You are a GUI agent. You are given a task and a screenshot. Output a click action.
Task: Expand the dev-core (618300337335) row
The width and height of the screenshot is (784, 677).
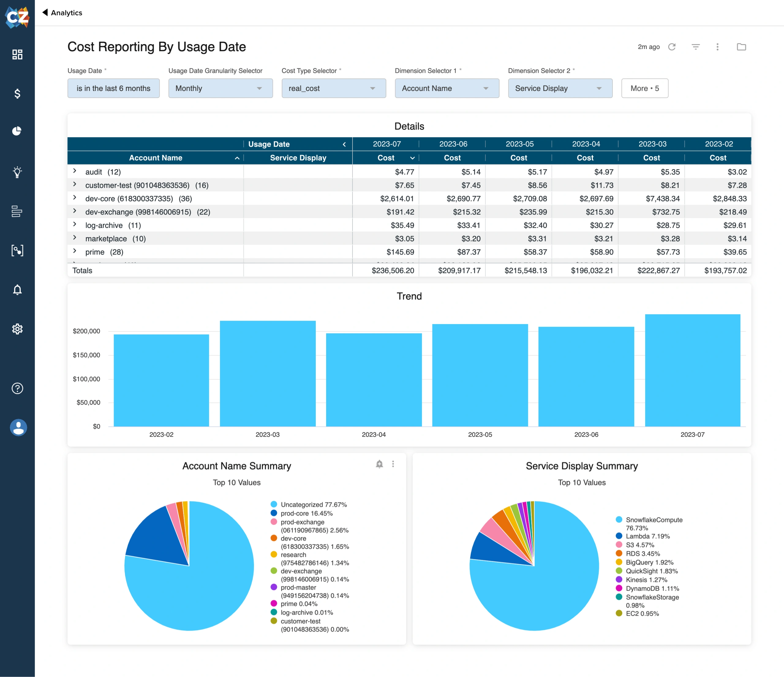[74, 198]
